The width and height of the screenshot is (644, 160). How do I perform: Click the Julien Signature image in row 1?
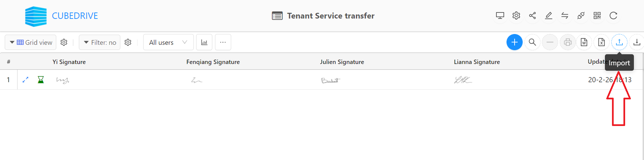(x=331, y=80)
